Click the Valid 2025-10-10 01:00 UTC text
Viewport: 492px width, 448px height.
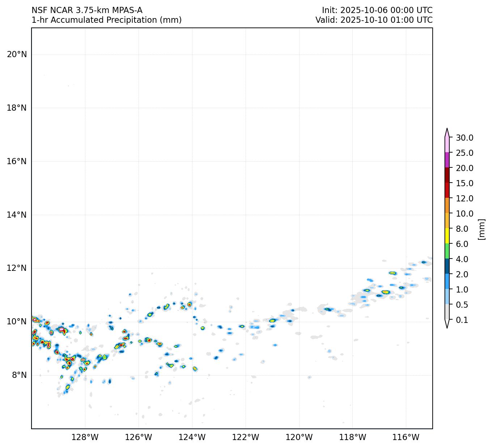click(374, 20)
